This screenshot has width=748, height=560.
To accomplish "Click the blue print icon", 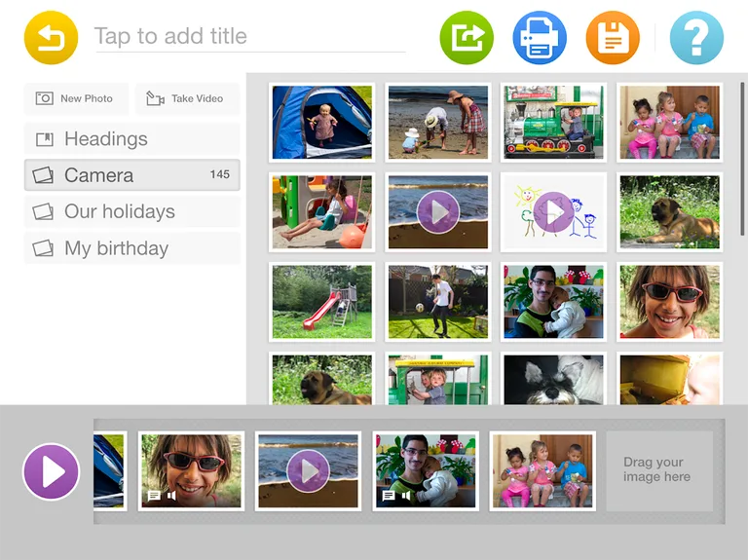I will point(540,38).
